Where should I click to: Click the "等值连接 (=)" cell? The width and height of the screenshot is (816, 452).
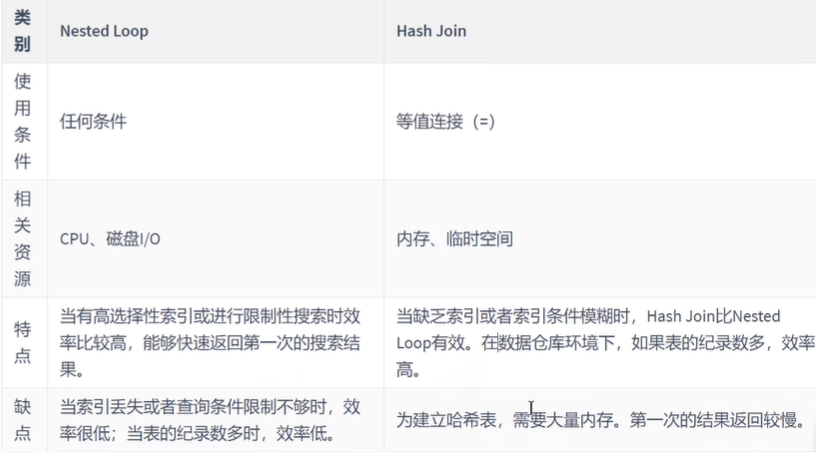pos(446,121)
